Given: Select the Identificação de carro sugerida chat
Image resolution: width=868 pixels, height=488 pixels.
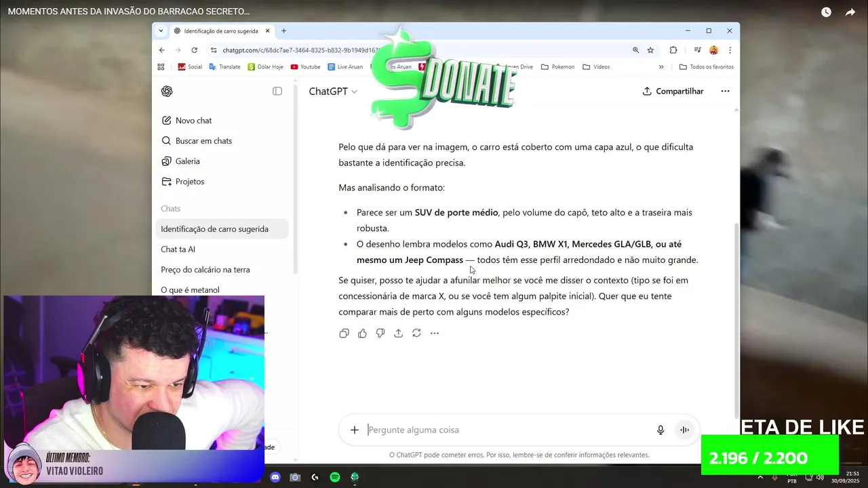Looking at the screenshot, I should pos(222,229).
